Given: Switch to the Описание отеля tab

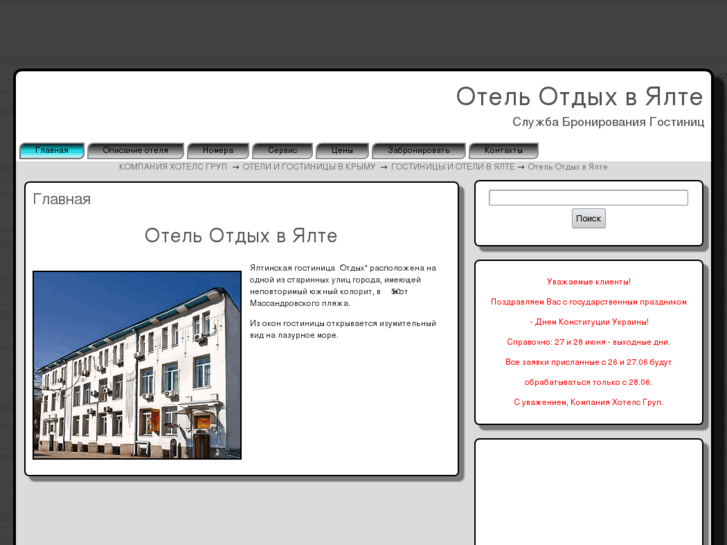Looking at the screenshot, I should (135, 151).
